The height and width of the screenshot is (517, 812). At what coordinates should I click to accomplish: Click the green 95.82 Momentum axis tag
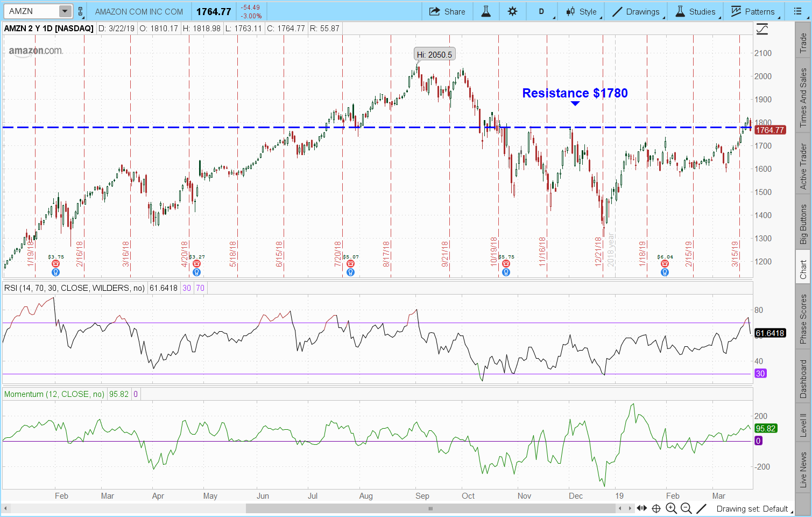(766, 429)
